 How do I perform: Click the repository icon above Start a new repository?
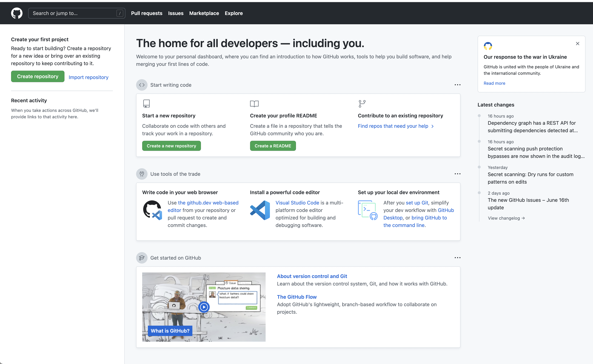pos(146,104)
